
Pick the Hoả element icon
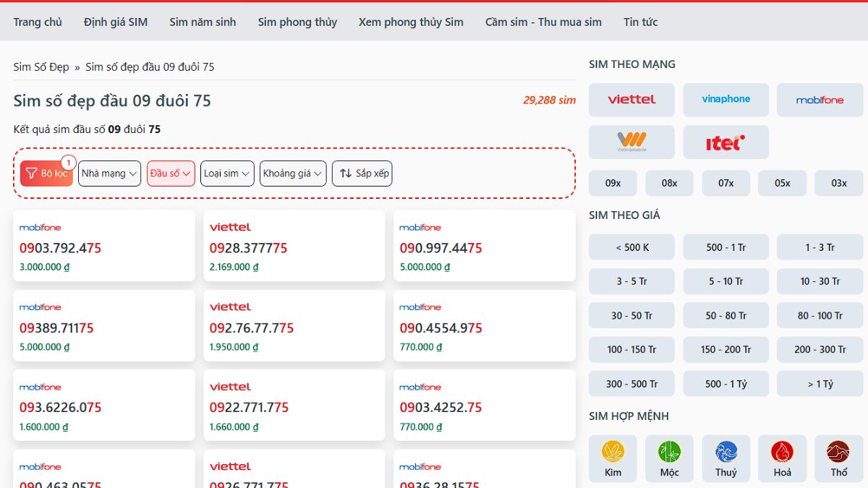coord(782,453)
